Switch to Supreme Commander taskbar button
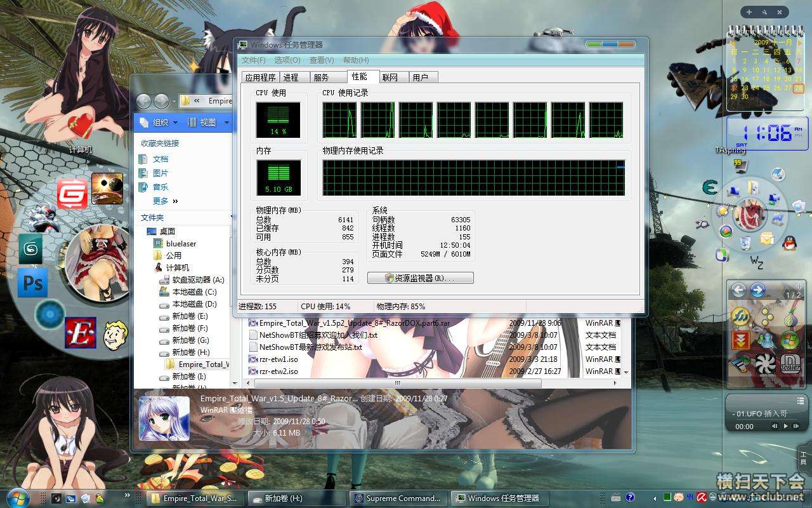 pos(397,498)
